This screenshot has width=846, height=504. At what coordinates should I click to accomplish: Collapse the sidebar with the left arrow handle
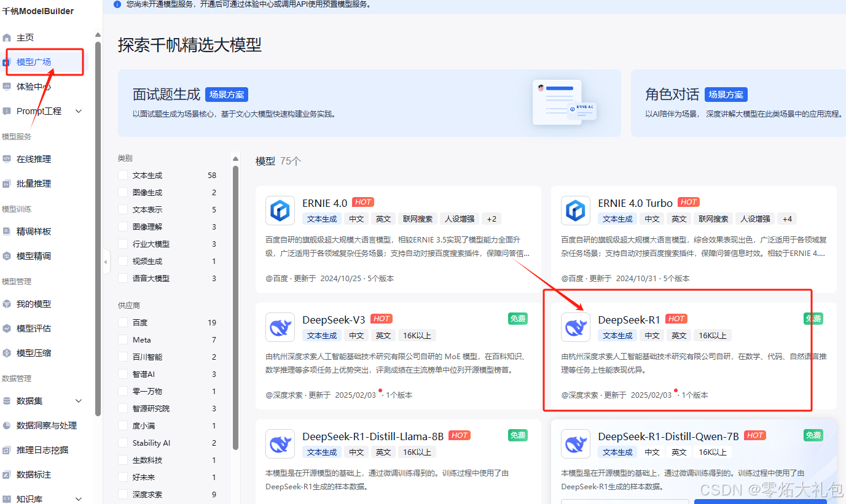tap(106, 262)
